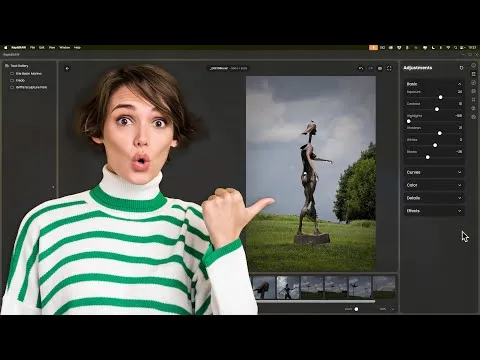Click the filmstrip horizontal scrollbar
Screen dimensions: 480x360
(315, 301)
